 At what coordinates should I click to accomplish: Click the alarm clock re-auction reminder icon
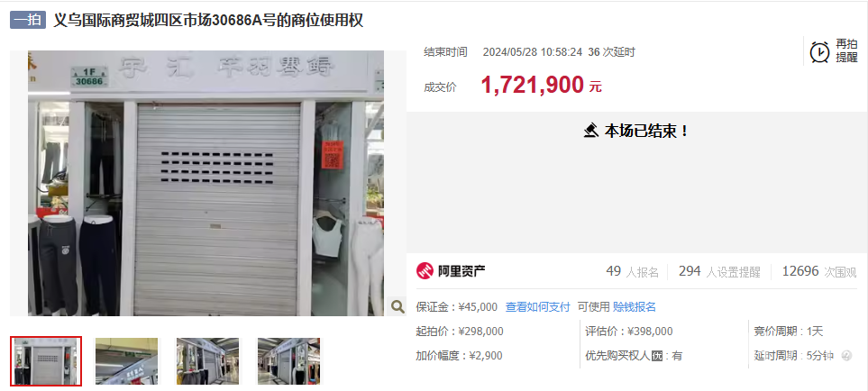coord(820,52)
